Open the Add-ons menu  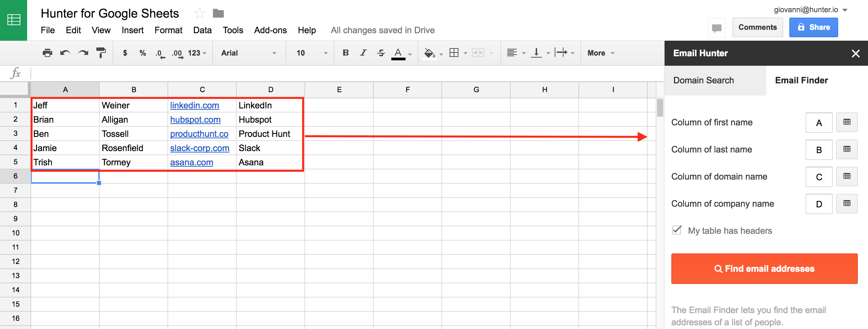(x=271, y=30)
